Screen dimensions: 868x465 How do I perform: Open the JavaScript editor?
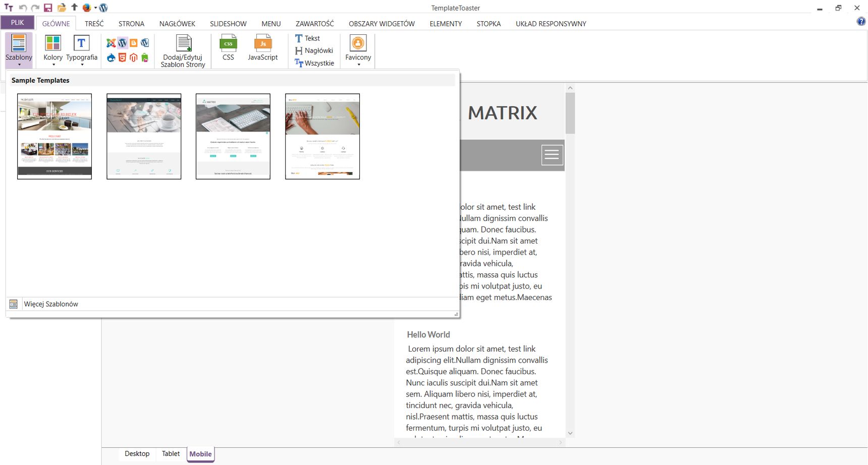(263, 47)
